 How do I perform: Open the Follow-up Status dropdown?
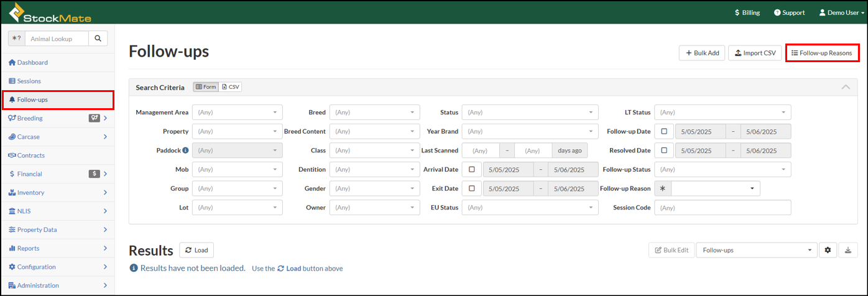click(x=723, y=169)
